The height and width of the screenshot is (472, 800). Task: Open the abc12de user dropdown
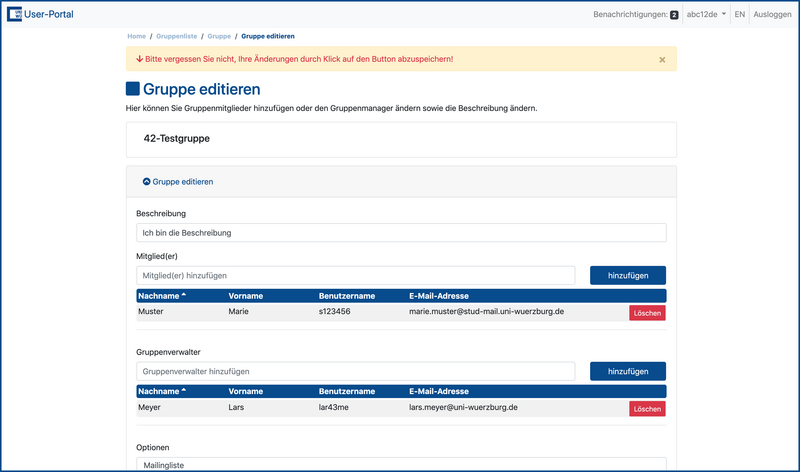click(705, 15)
